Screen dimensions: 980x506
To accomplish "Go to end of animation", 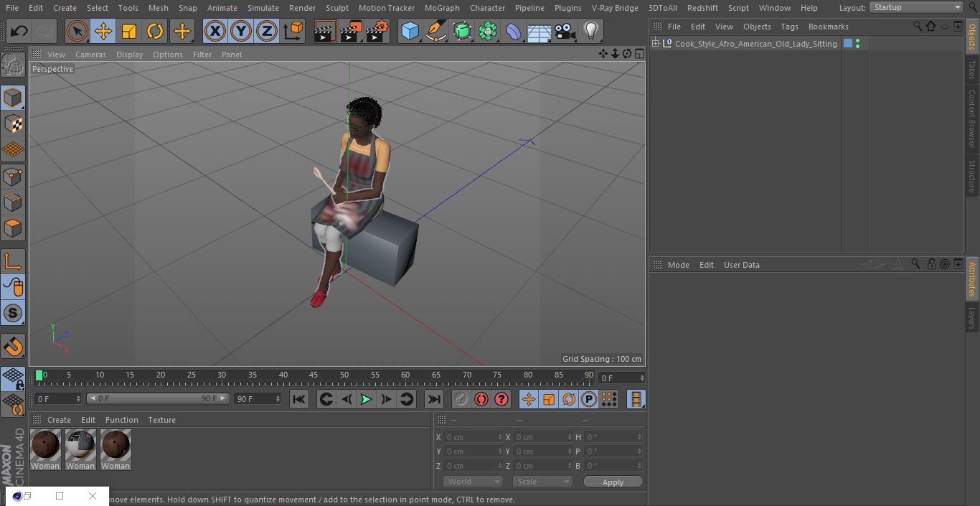I will tap(434, 399).
